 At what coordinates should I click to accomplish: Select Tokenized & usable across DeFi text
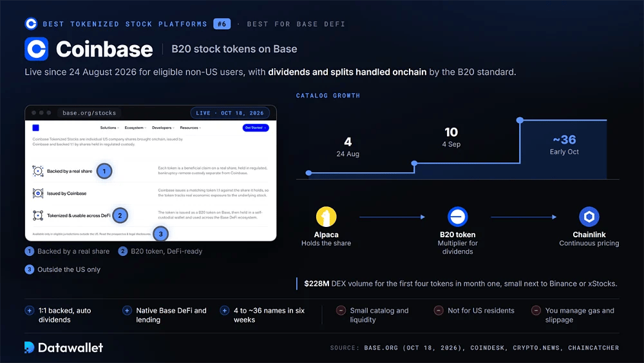point(79,215)
